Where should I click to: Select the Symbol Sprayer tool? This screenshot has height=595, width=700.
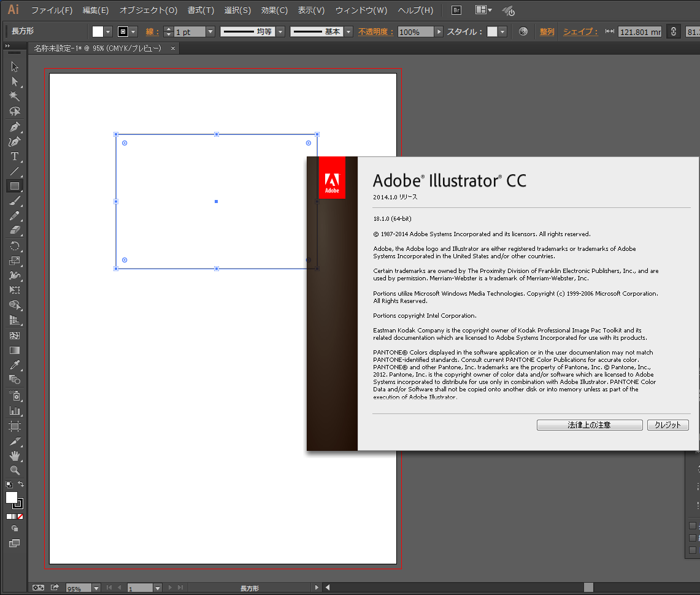pos(14,396)
